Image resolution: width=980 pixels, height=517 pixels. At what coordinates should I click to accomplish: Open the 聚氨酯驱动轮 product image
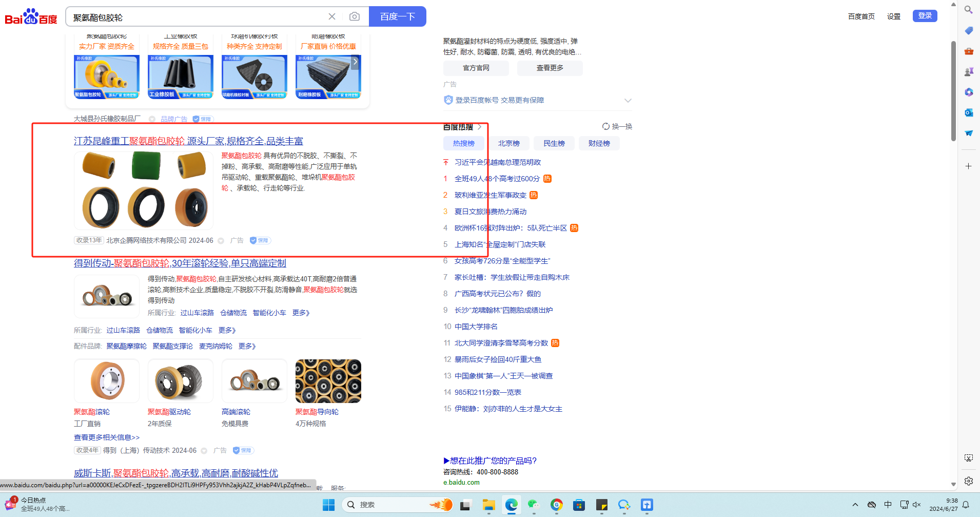[x=181, y=381]
